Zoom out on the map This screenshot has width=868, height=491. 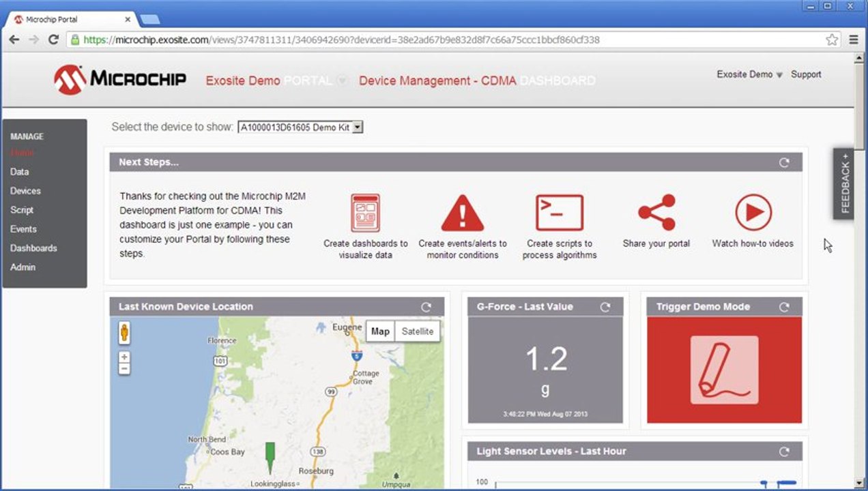pyautogui.click(x=124, y=369)
